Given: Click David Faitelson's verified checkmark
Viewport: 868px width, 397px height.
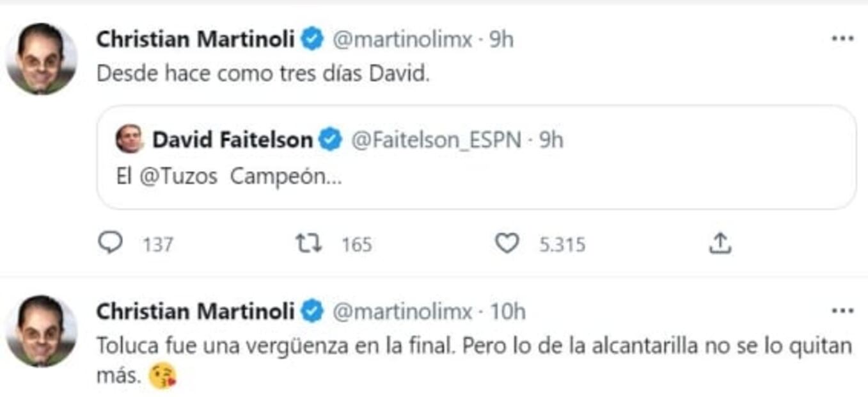Looking at the screenshot, I should point(330,138).
